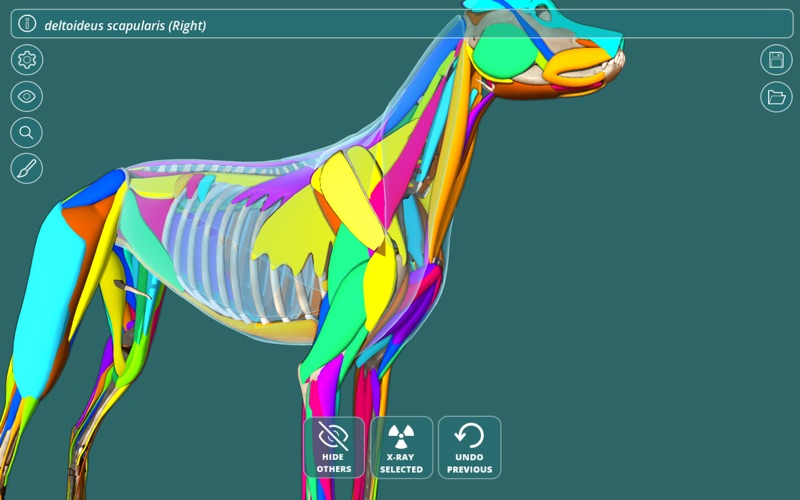This screenshot has height=500, width=800.
Task: Select the large cyan thigh muscle
Action: 48,301
